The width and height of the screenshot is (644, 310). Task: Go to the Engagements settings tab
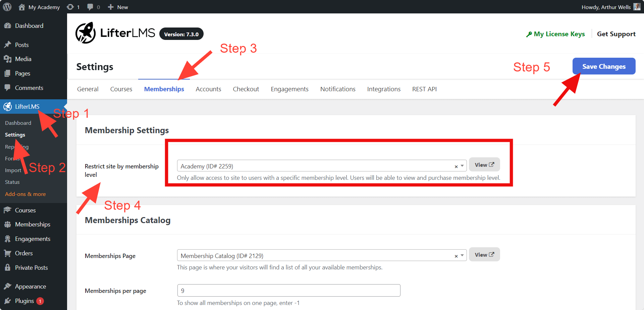(289, 89)
